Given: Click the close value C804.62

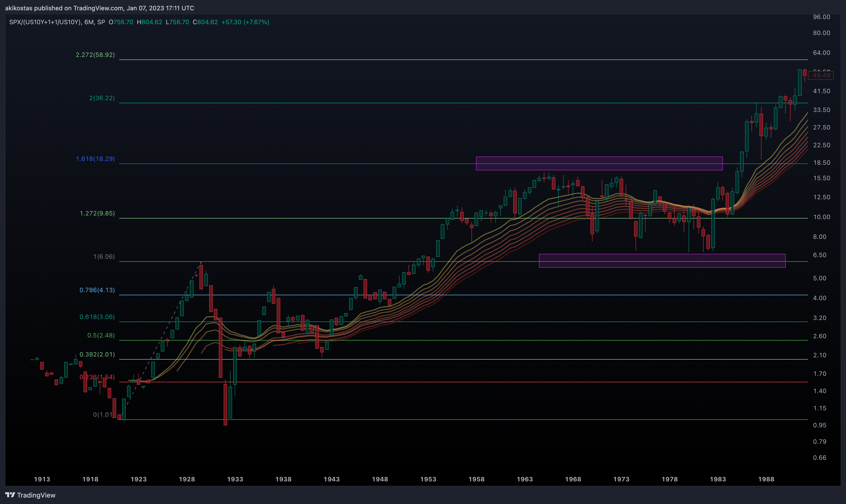Looking at the screenshot, I should (x=205, y=22).
